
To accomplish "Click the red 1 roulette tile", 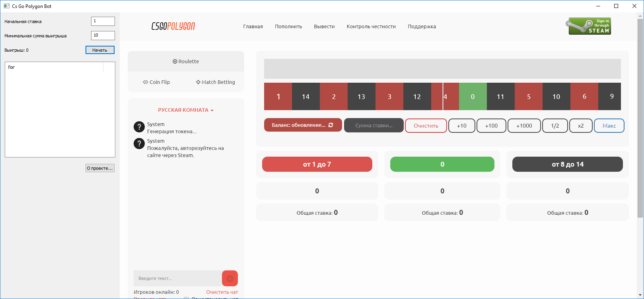I will click(x=278, y=96).
